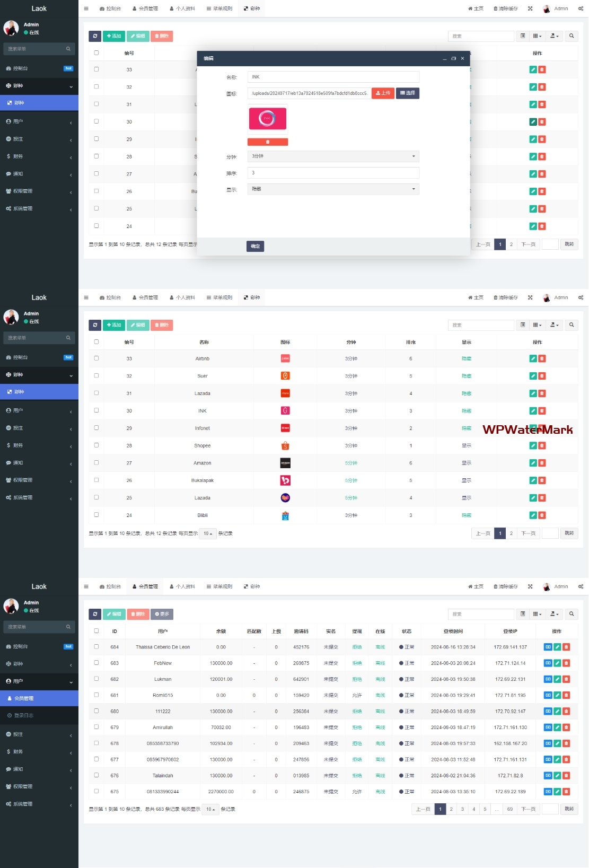Screen dimensions: 589x868
Task: Click the trash button under INK thumbnail
Action: point(267,142)
